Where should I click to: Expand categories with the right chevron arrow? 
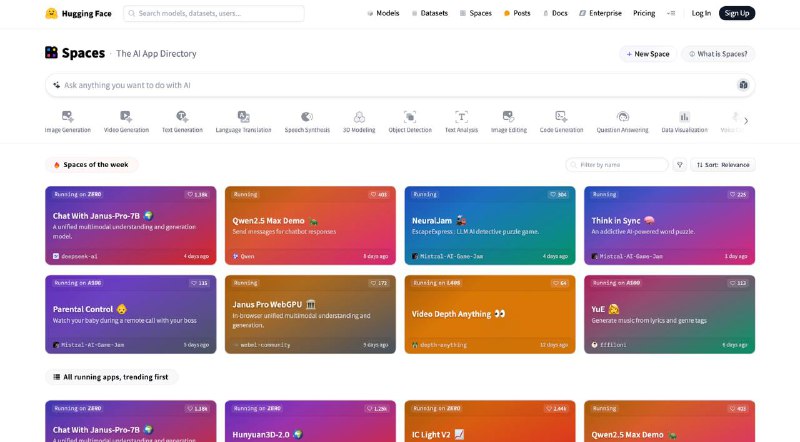[x=746, y=121]
